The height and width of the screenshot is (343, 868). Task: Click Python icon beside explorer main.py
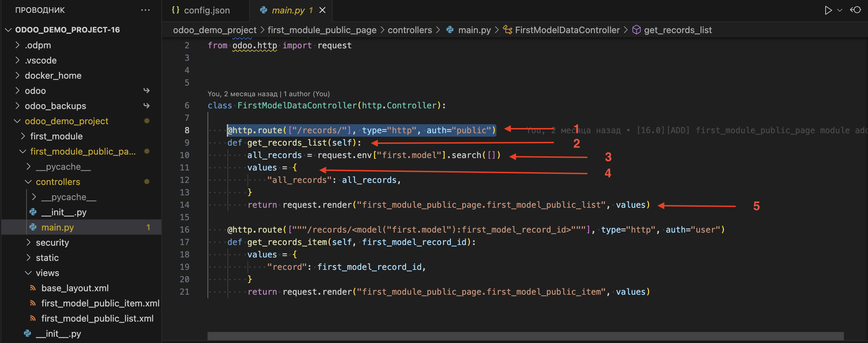pos(33,227)
